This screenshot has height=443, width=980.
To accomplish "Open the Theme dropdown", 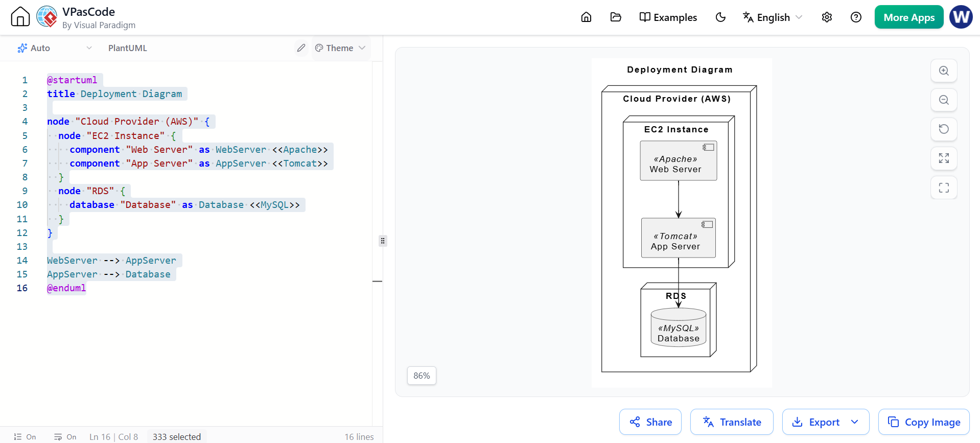I will tap(340, 48).
